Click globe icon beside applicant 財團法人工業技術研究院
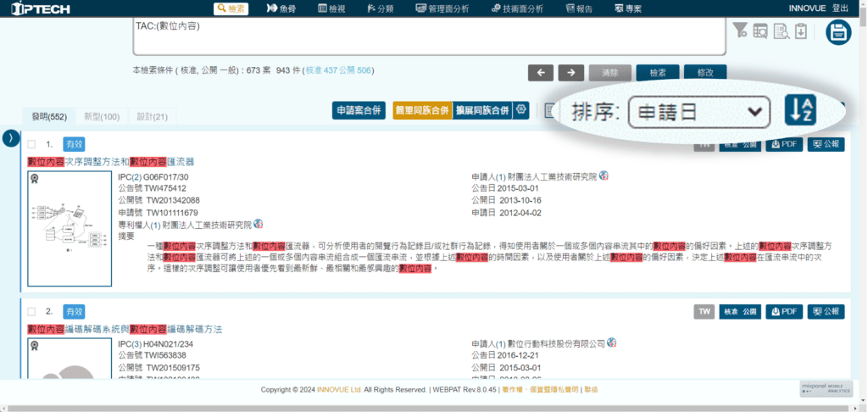This screenshot has height=412, width=868. 604,175
